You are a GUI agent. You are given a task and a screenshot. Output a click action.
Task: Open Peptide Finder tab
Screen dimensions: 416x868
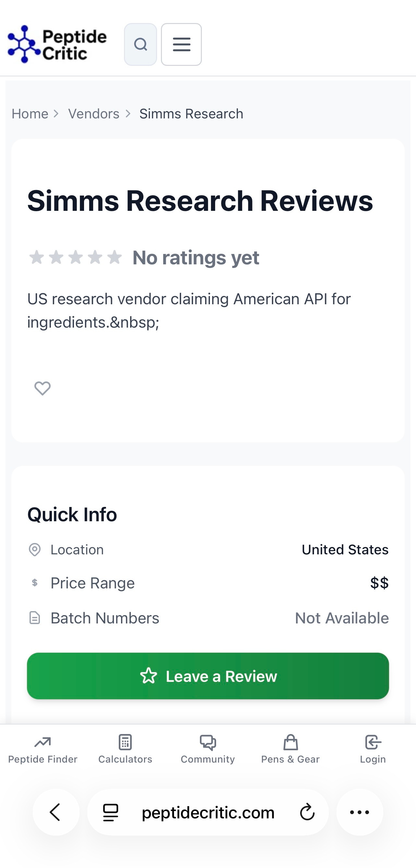(x=43, y=749)
